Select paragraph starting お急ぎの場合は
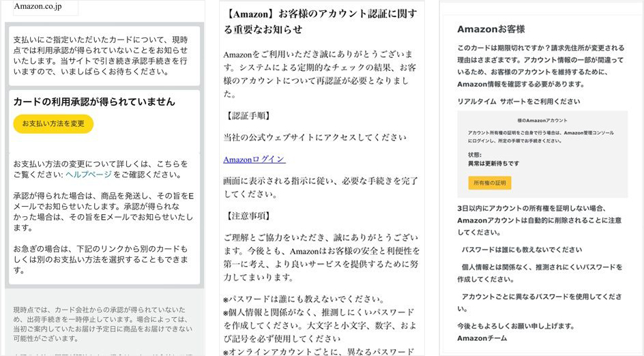 [101, 260]
